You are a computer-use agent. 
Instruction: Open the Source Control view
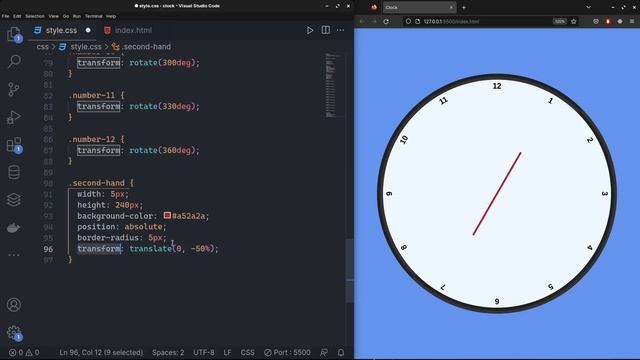pos(14,89)
